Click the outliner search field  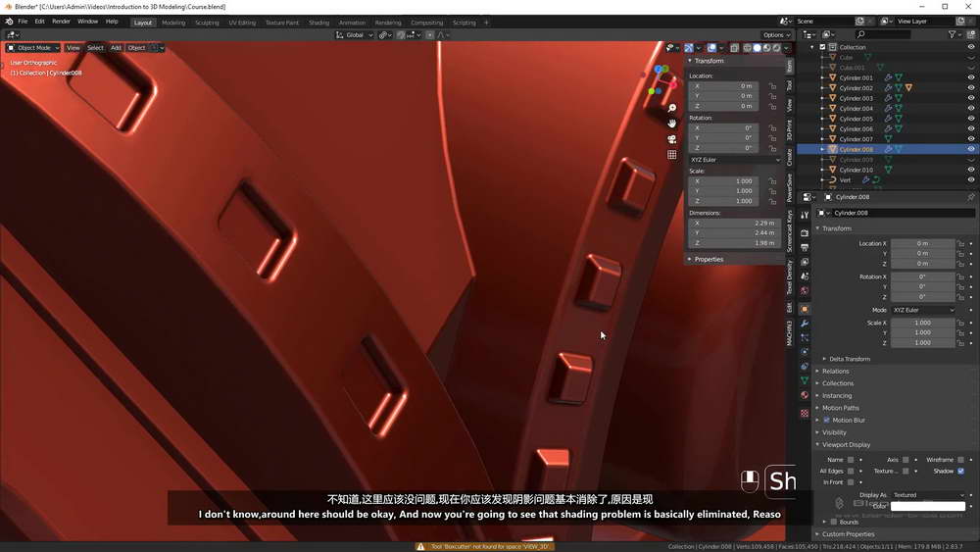[884, 34]
